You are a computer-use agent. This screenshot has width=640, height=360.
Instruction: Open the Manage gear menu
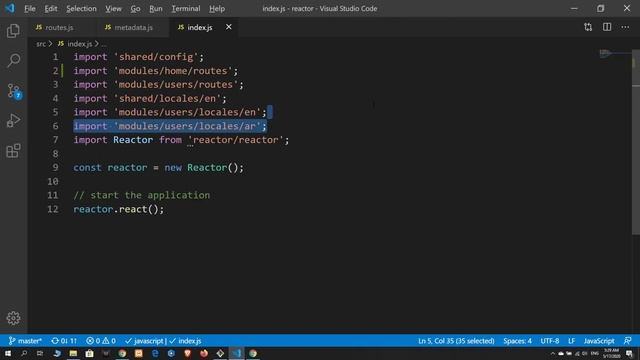pos(13,318)
